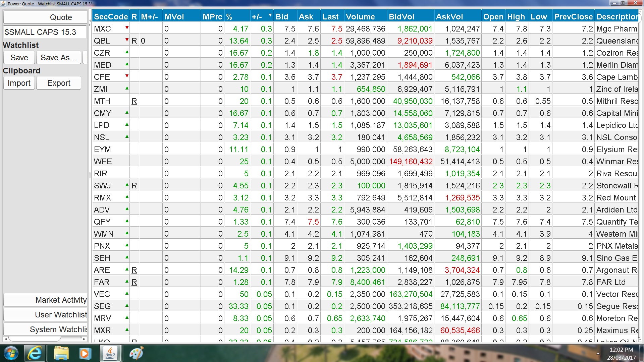Screen dimensions: 644x362
Task: Click red down arrow indicator for MXC
Action: (x=127, y=27)
